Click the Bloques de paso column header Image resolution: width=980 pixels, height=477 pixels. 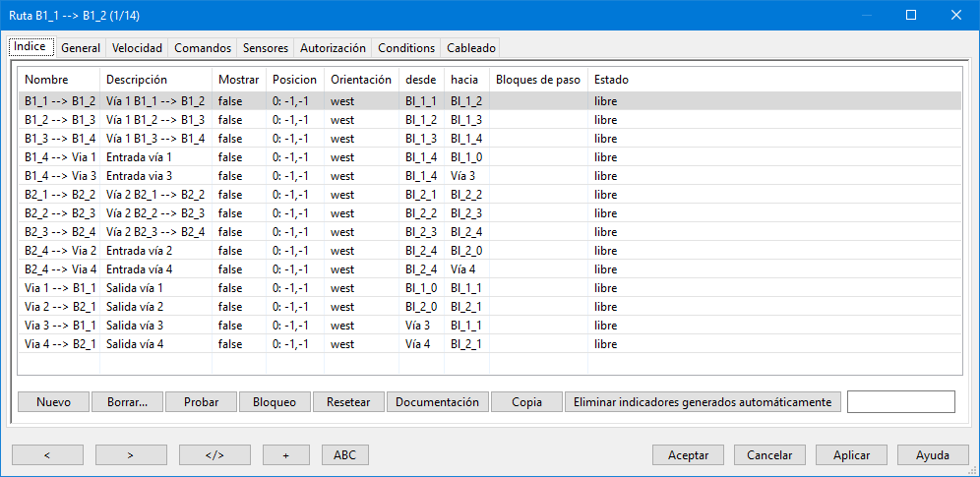(x=539, y=80)
